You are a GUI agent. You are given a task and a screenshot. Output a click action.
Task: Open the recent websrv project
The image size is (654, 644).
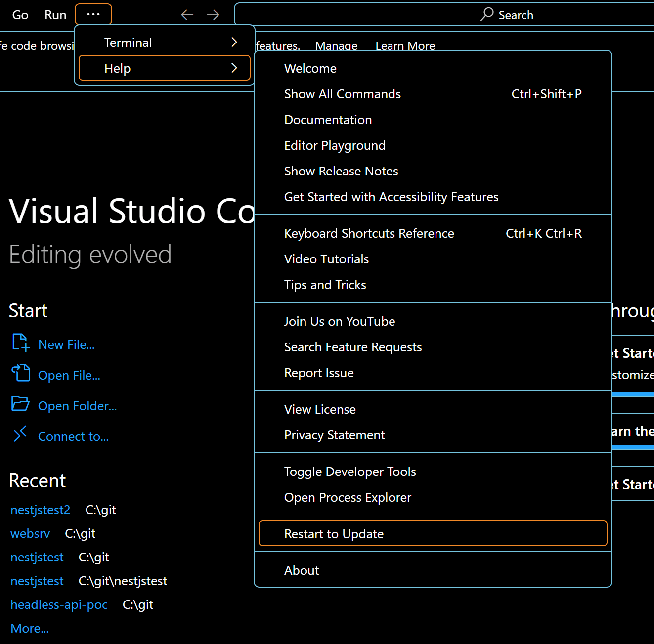pos(30,533)
